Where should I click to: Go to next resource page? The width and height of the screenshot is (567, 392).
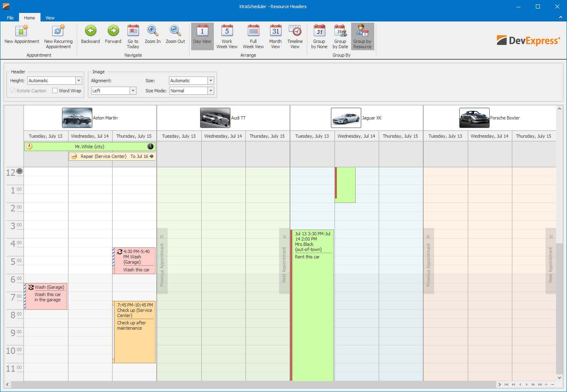click(533, 385)
